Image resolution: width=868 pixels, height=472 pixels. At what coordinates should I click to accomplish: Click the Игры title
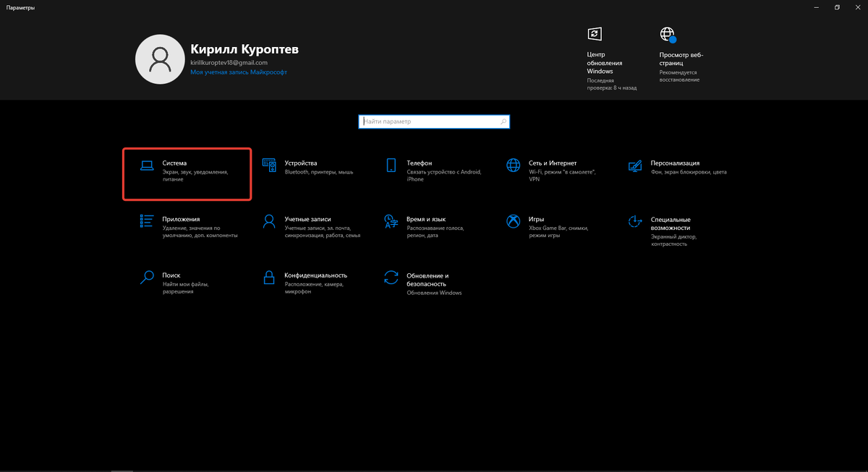point(536,219)
